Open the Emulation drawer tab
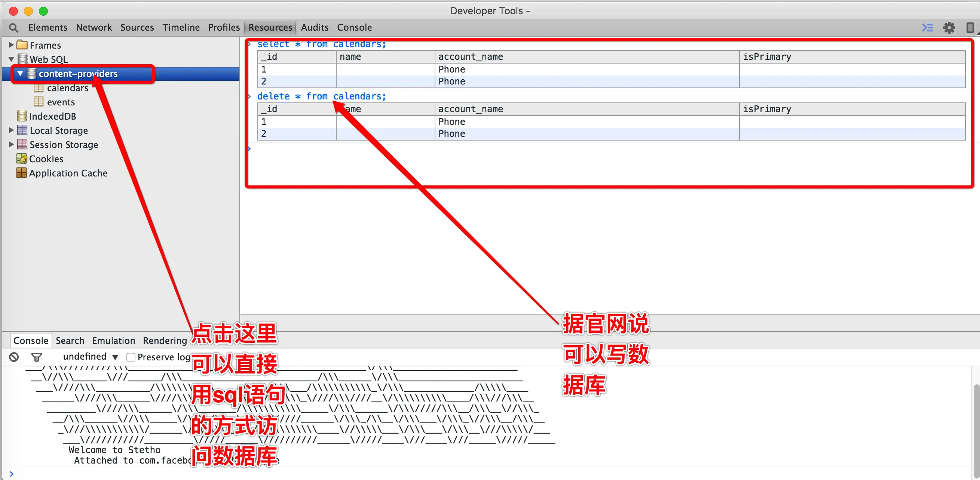Image resolution: width=980 pixels, height=480 pixels. click(x=113, y=341)
